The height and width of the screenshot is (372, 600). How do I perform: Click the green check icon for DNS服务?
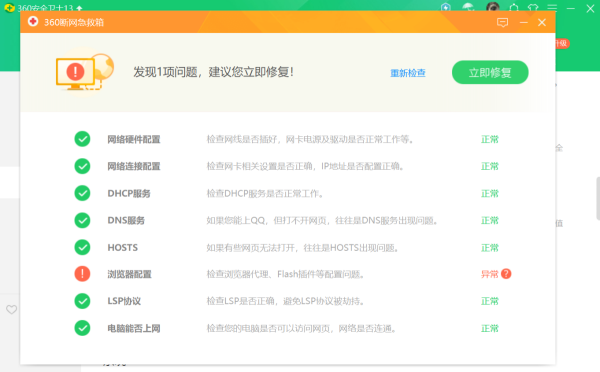(82, 220)
